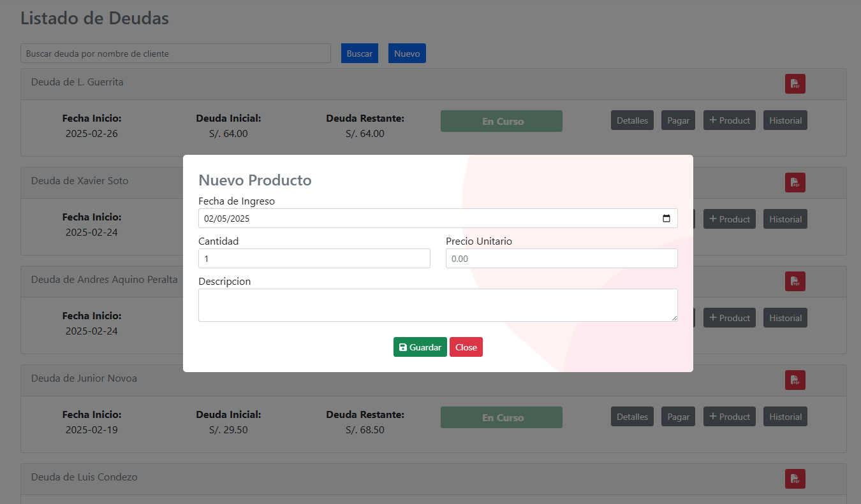View Historial for Xavier Soto
The image size is (861, 504).
pos(785,219)
